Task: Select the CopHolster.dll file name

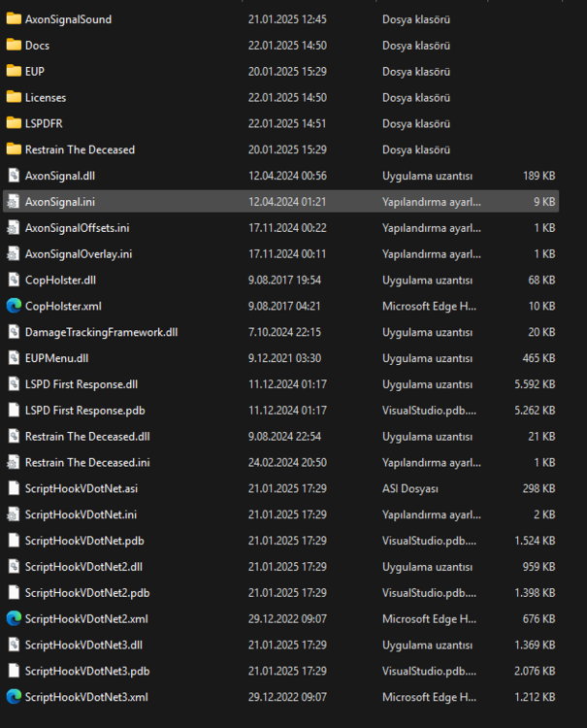Action: [60, 280]
